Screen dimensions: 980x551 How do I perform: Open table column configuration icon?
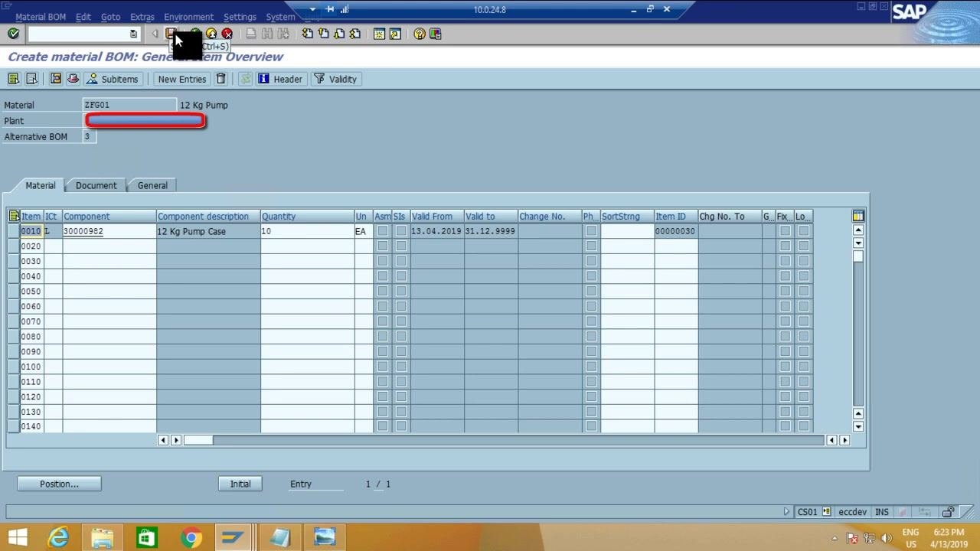(858, 217)
